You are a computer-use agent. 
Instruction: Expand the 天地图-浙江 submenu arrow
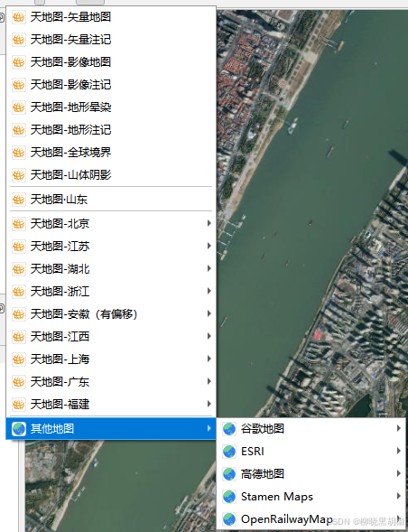209,291
